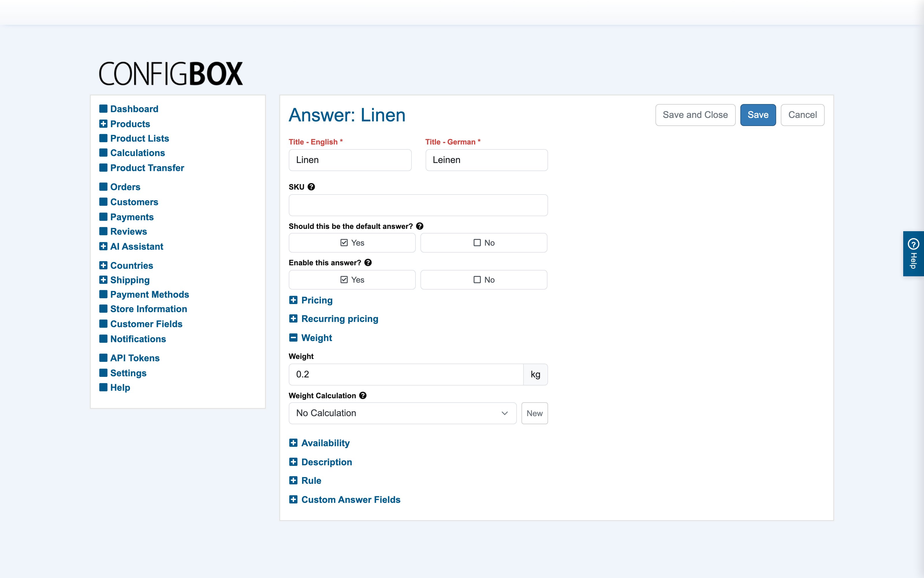Click square icon beside Settings
This screenshot has height=578, width=924.
103,373
